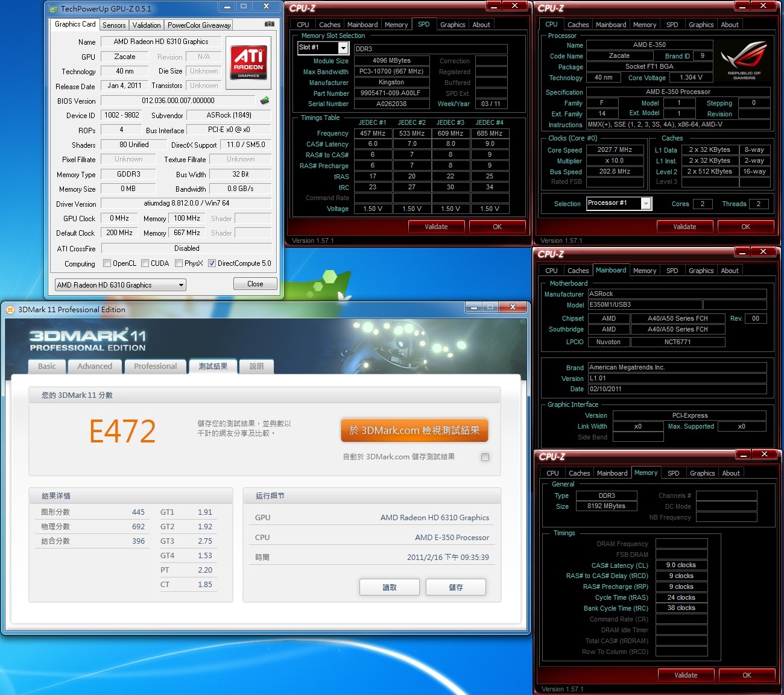Screen dimensions: 784x695
Task: Click Close button in GPU-Z
Action: pos(255,284)
